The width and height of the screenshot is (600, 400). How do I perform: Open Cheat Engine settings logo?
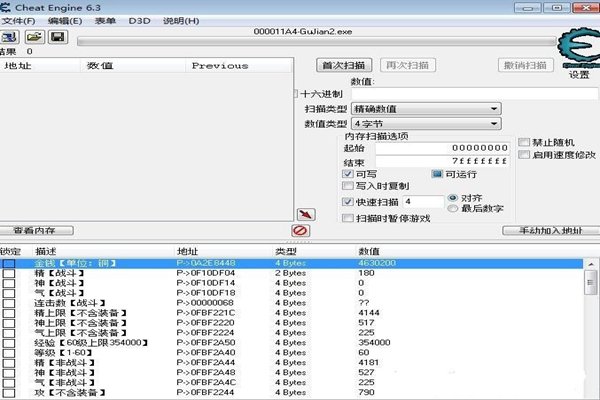pyautogui.click(x=577, y=50)
